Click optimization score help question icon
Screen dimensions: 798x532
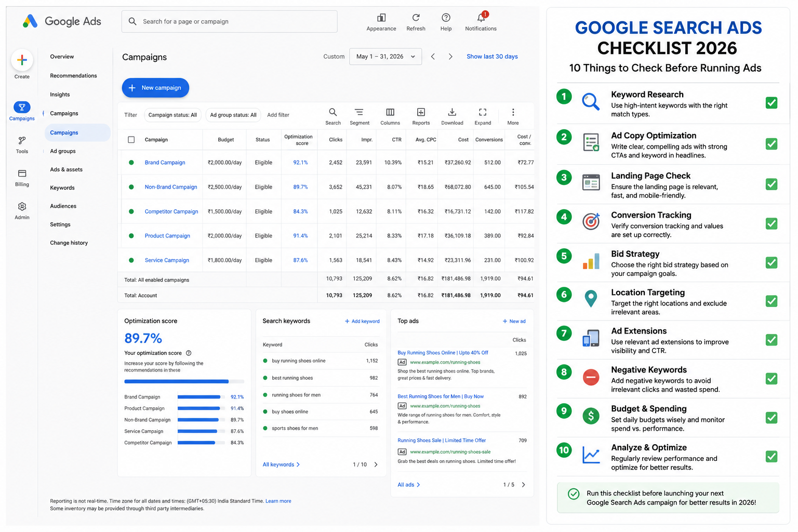coord(189,353)
